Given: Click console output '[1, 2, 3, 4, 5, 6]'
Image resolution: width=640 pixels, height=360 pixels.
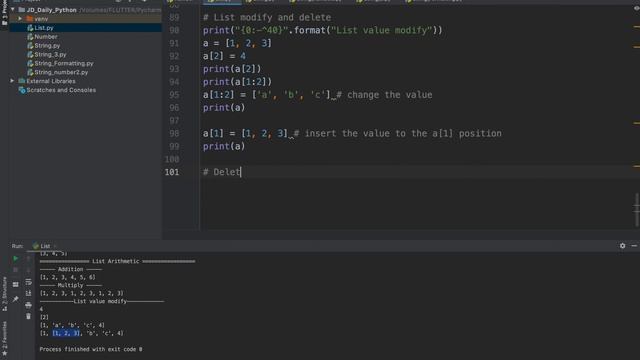Looking at the screenshot, I should (x=67, y=277).
